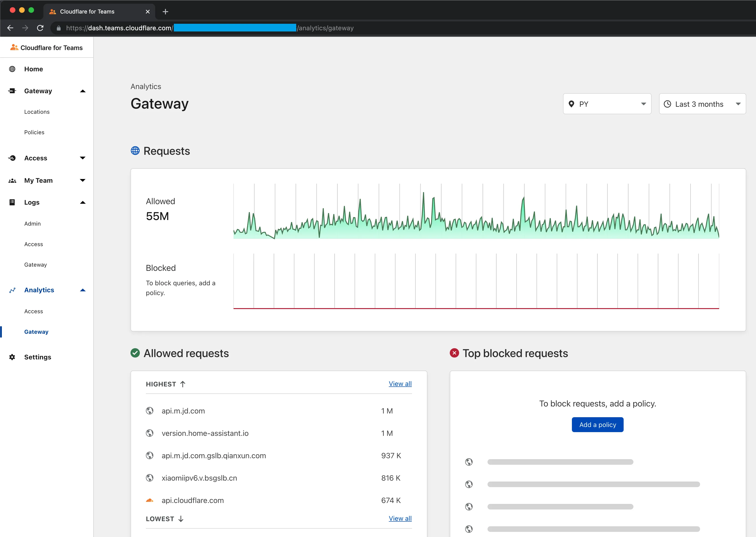Click the 55M allowed count value

(x=157, y=216)
